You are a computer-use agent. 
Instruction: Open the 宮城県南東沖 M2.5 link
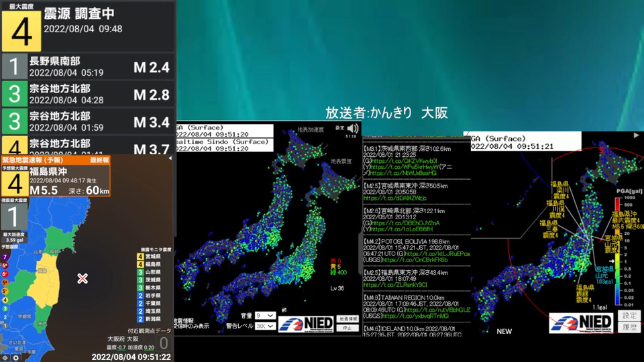(394, 198)
